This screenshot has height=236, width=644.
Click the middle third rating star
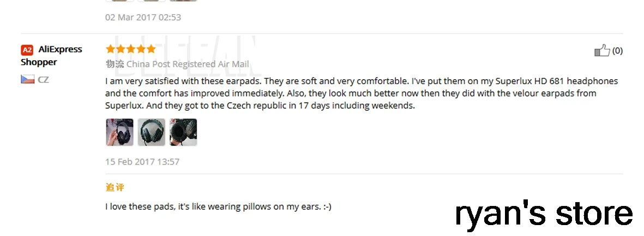pos(131,49)
